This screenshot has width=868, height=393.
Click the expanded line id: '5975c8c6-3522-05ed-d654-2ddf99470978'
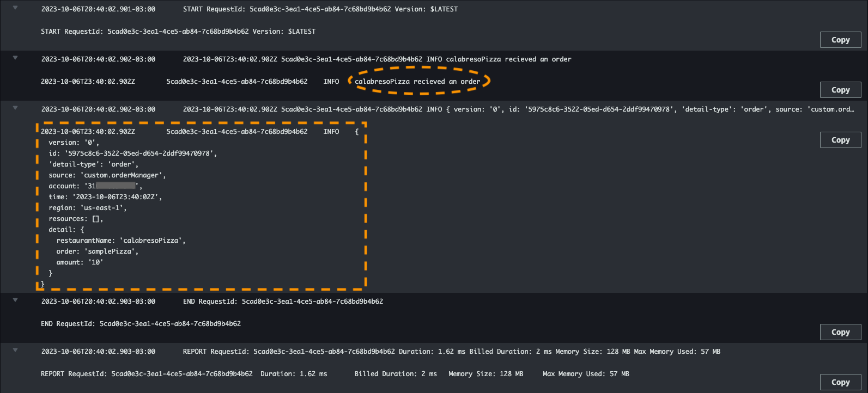(x=133, y=153)
